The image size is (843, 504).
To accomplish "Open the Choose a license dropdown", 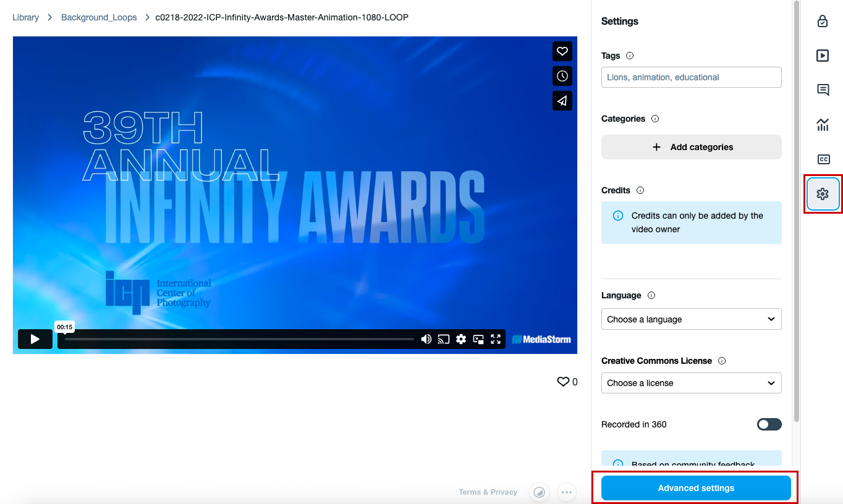I will click(x=691, y=383).
